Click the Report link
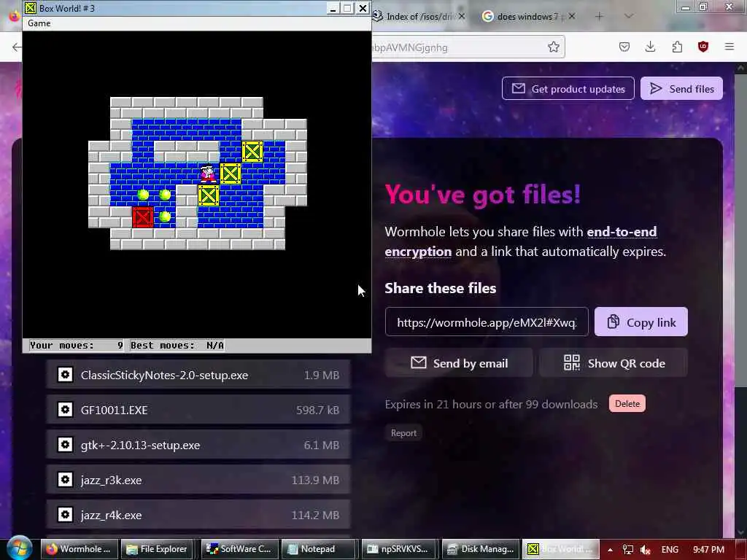 [403, 433]
